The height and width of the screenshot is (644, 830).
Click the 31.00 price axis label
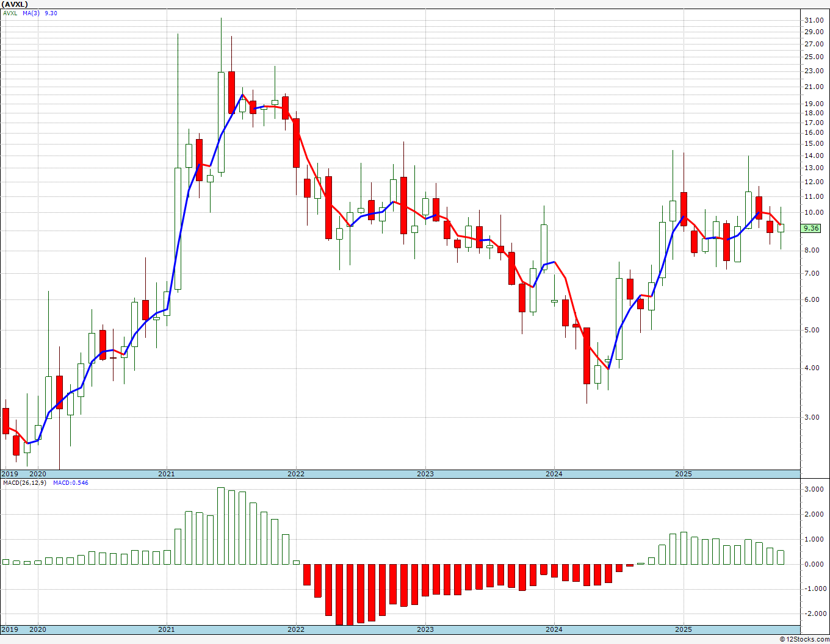[x=814, y=20]
